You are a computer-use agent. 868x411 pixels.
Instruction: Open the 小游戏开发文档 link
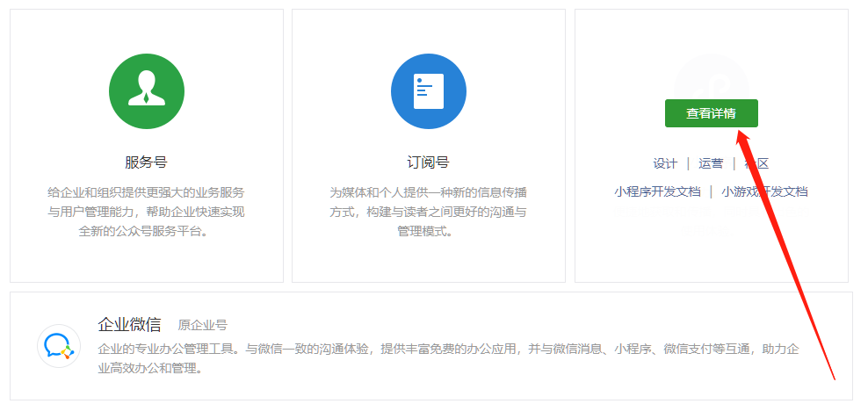coord(764,192)
